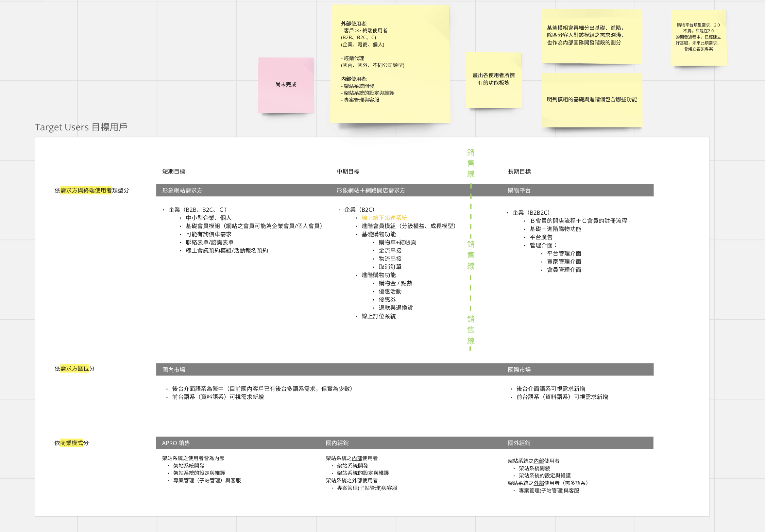Select the 形象網站＋網路開店需求方 header text
This screenshot has width=765, height=532.
point(370,191)
